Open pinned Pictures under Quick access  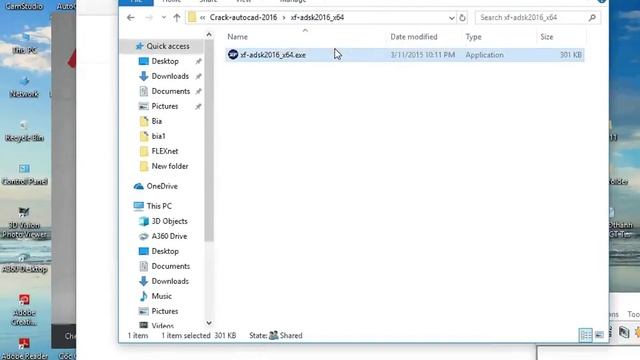pos(164,106)
